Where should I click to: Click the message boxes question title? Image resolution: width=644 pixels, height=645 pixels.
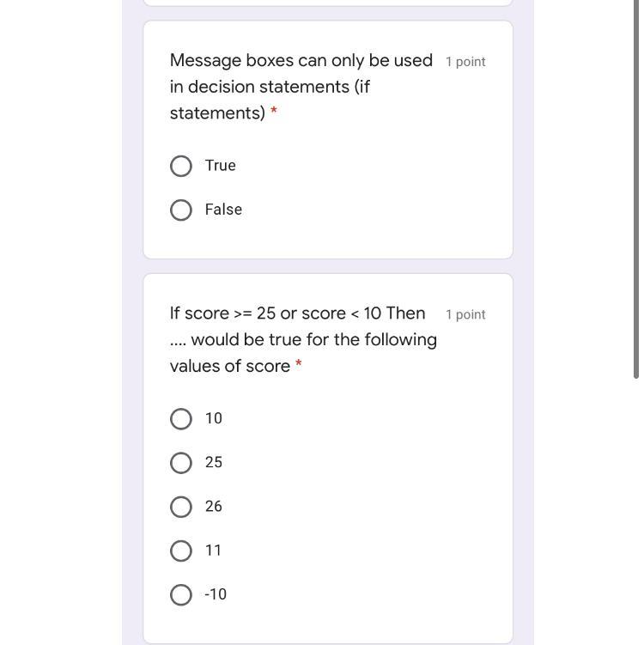click(301, 86)
